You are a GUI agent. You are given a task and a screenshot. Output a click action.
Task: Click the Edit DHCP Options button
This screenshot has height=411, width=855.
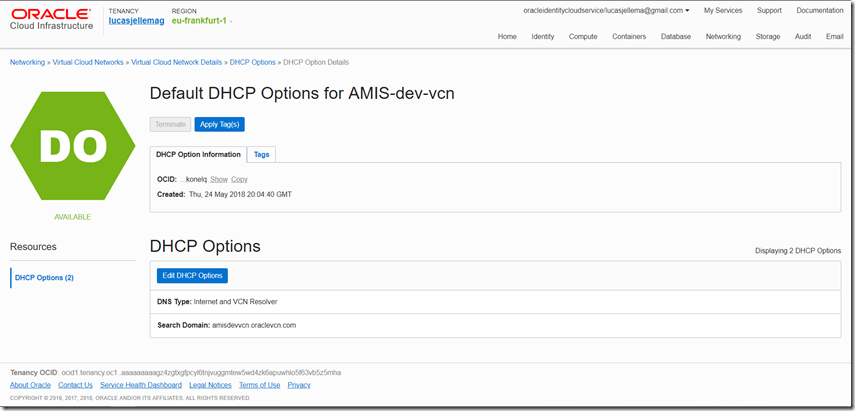point(192,275)
